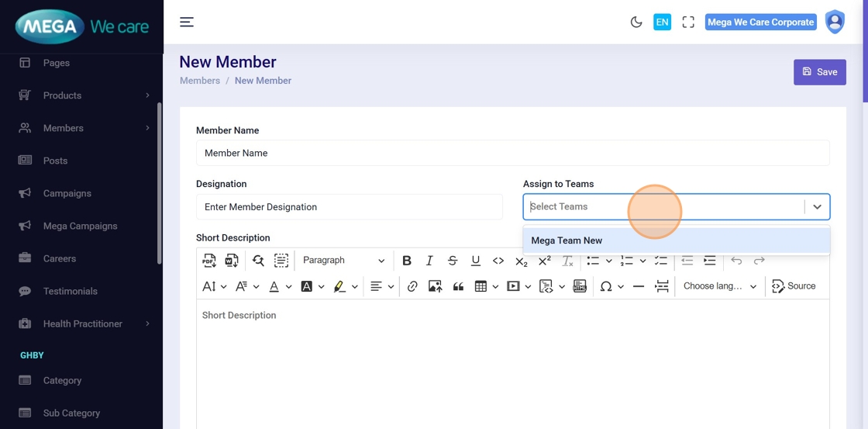
Task: Click the insert link icon
Action: (412, 286)
